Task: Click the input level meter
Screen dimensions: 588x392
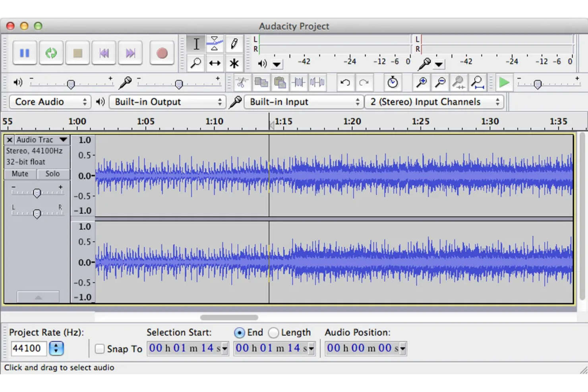Action: (497, 44)
